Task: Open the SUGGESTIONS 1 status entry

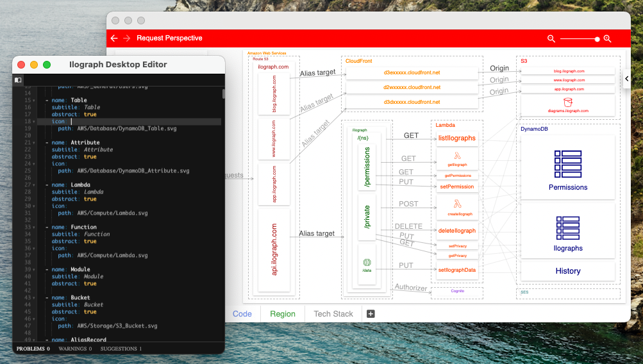Action: tap(121, 349)
